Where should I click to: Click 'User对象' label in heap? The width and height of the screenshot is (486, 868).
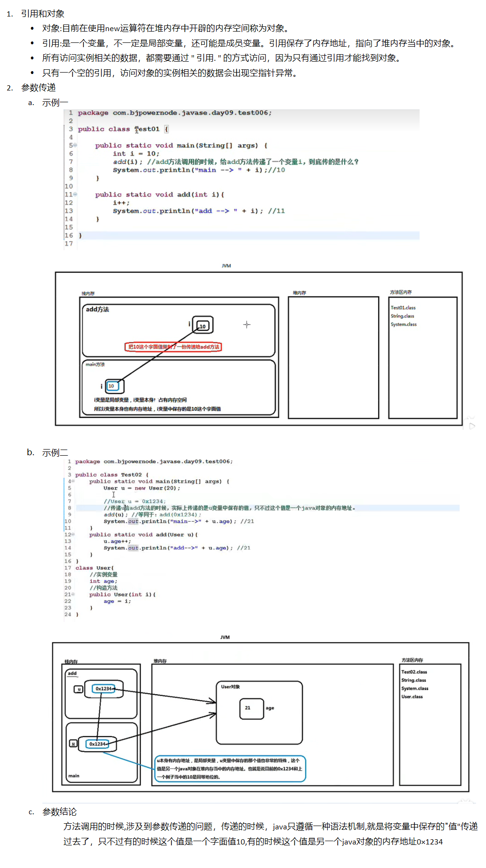tap(230, 687)
